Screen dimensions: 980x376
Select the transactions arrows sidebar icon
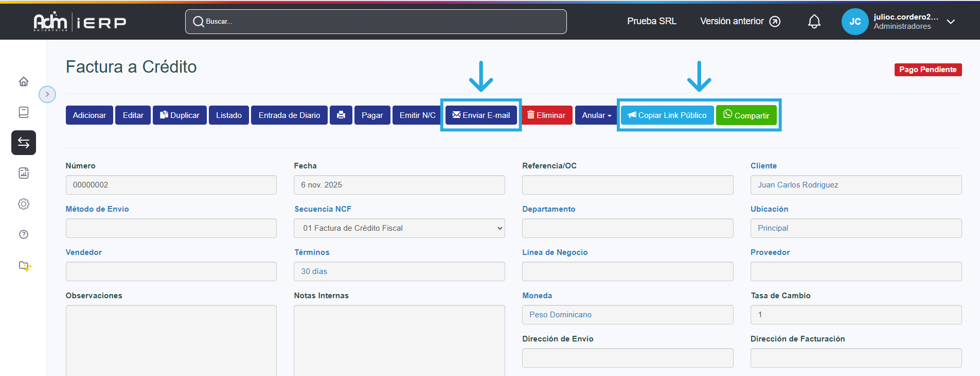[x=24, y=143]
